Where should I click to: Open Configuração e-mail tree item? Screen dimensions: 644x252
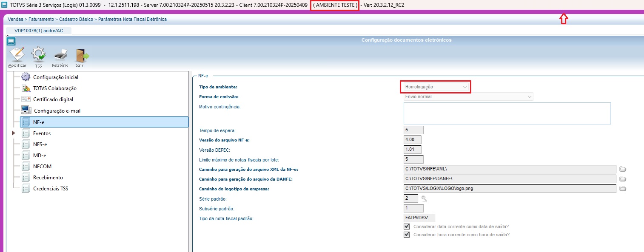coord(57,111)
